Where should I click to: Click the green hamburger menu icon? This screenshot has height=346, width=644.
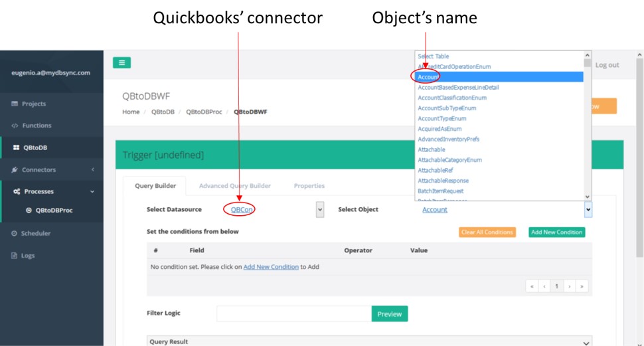tap(121, 62)
